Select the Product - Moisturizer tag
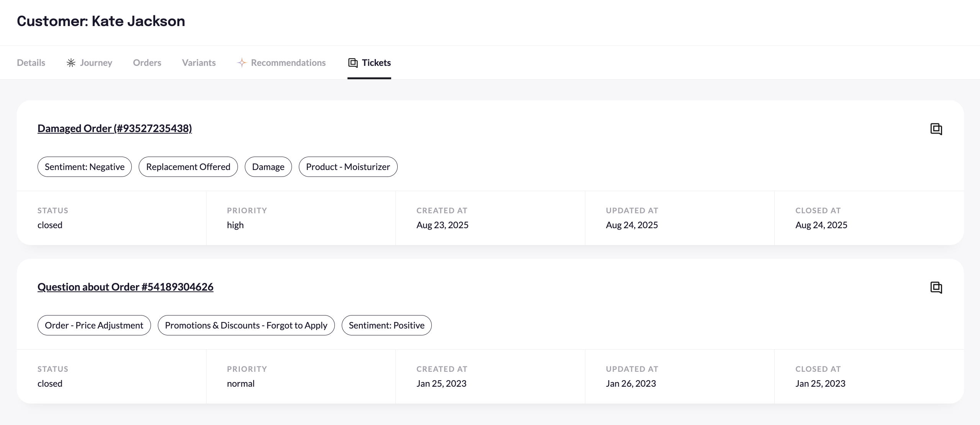Viewport: 980px width, 425px height. tap(347, 167)
